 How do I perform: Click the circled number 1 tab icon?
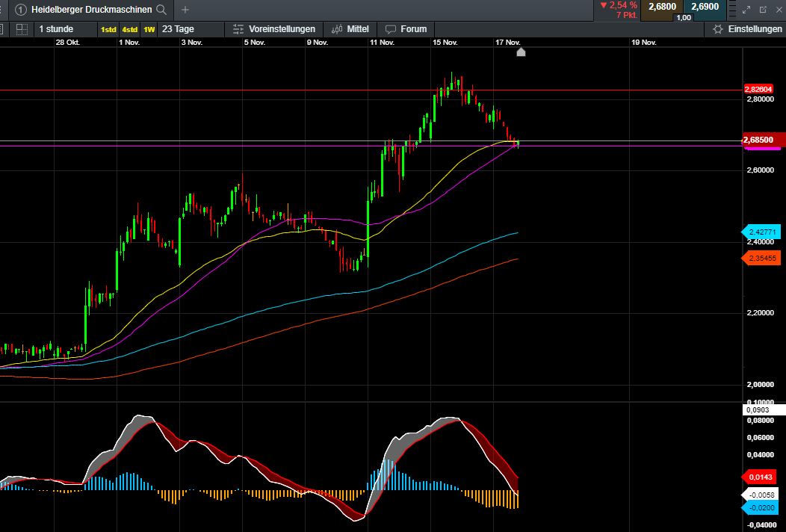click(x=21, y=10)
